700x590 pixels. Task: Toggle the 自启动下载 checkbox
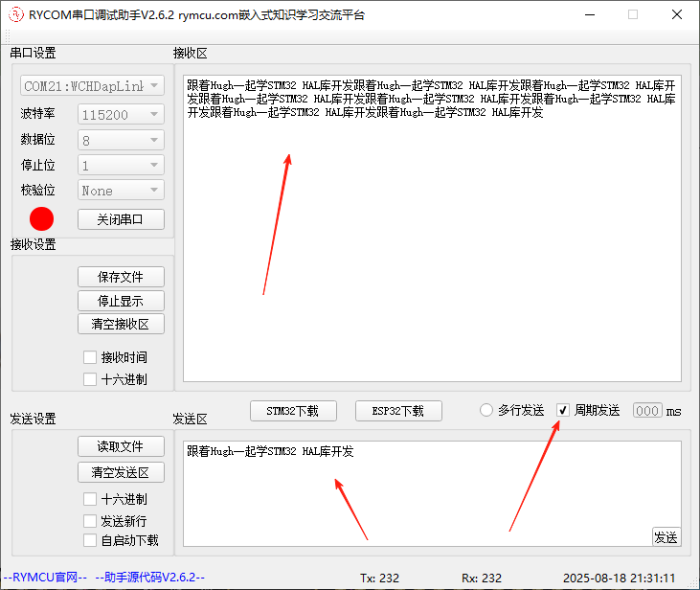point(90,540)
